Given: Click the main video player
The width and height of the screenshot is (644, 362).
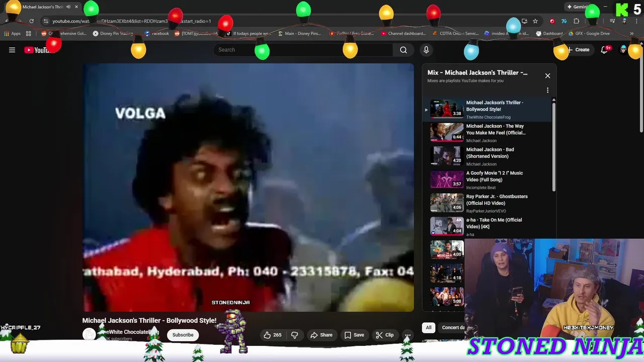Looking at the screenshot, I should 249,188.
